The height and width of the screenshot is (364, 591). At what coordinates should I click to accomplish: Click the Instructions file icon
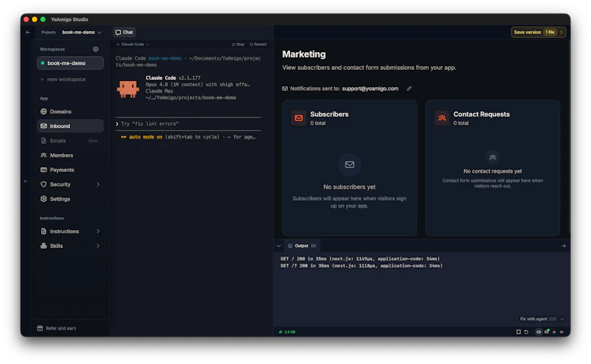pos(44,231)
